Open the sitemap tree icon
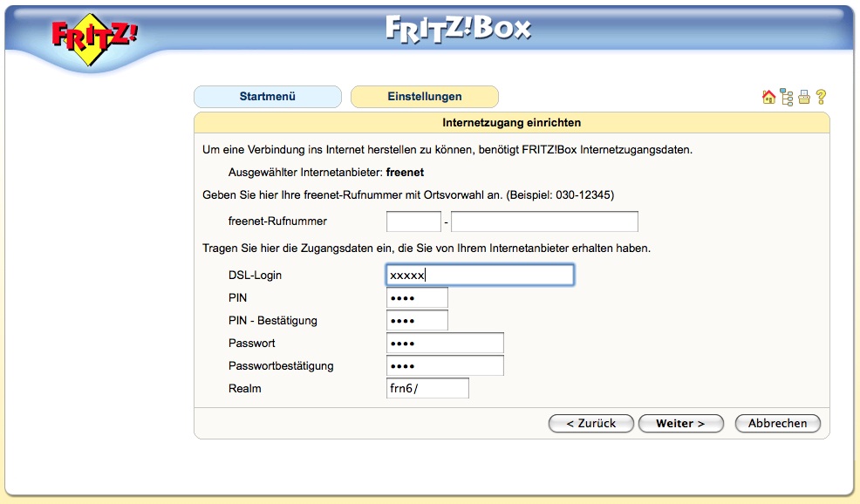This screenshot has width=860, height=504. pyautogui.click(x=787, y=97)
